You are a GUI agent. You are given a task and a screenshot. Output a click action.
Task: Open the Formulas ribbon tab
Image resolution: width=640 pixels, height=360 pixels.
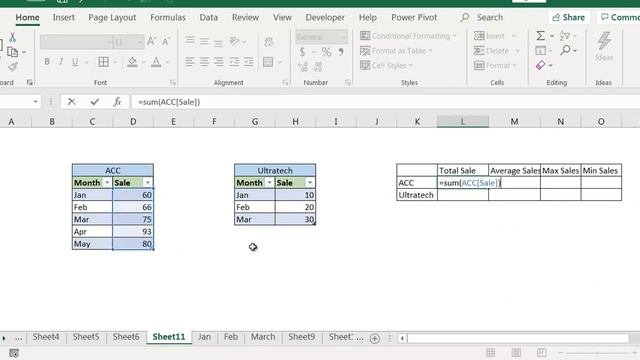coord(168,17)
